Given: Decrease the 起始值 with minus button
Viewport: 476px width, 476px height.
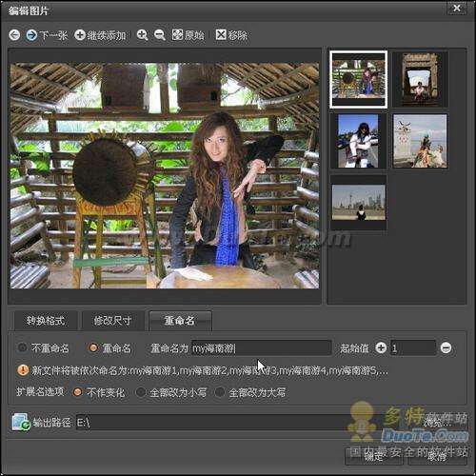Looking at the screenshot, I should [x=446, y=348].
